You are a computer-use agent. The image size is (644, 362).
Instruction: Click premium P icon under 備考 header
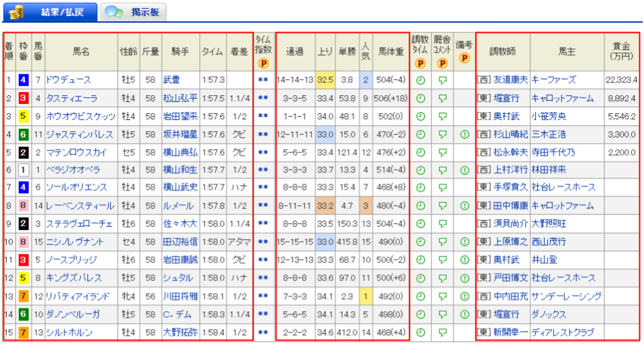(464, 59)
